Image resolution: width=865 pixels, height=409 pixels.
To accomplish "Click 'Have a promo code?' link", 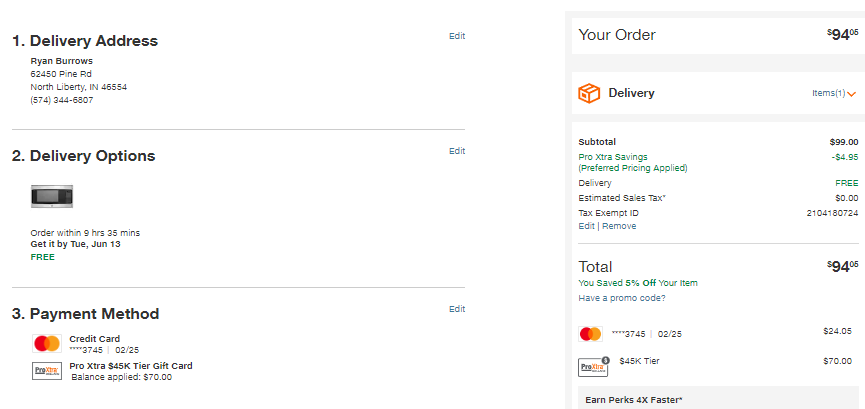I will [622, 298].
